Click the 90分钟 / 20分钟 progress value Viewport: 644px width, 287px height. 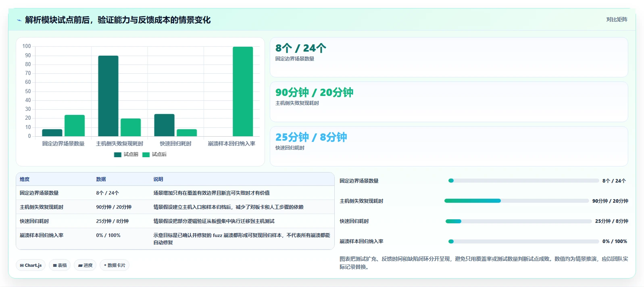point(610,201)
